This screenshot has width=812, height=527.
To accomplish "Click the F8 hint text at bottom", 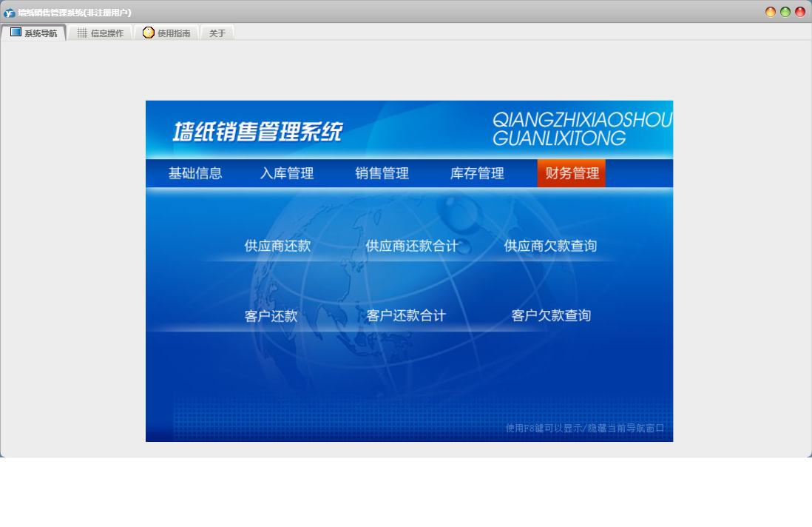I will (x=585, y=428).
